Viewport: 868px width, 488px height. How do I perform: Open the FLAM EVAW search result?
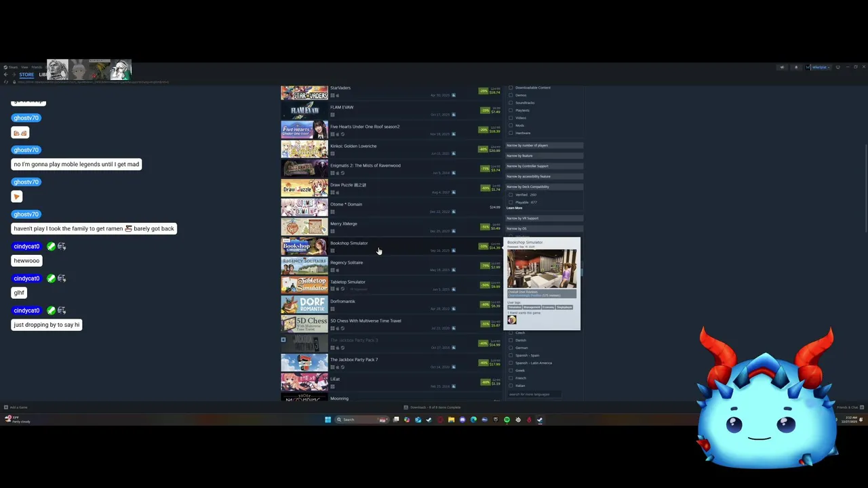[392, 110]
